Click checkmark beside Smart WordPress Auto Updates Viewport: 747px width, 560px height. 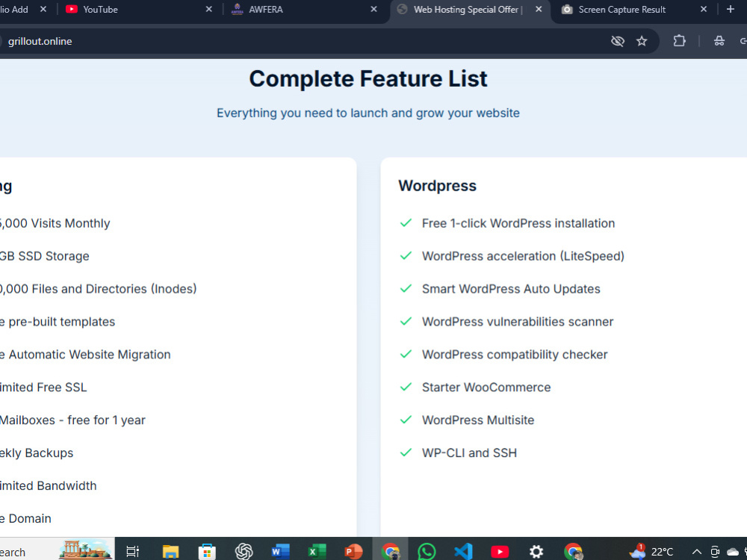[406, 288]
